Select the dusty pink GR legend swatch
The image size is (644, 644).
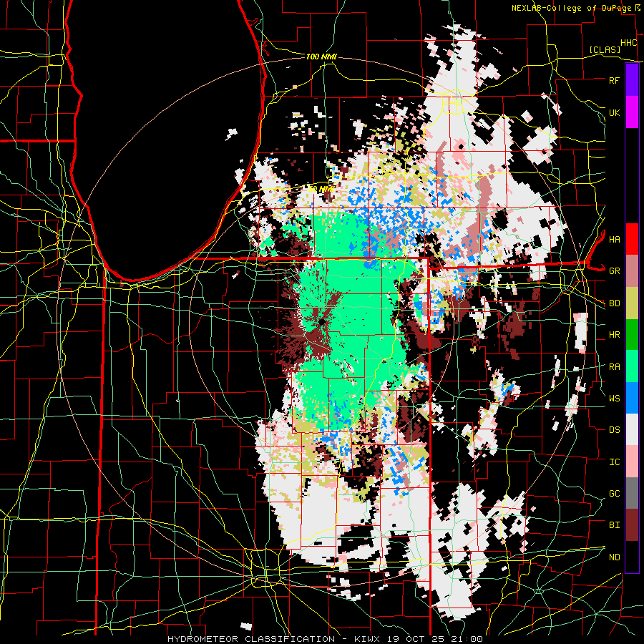pos(632,271)
